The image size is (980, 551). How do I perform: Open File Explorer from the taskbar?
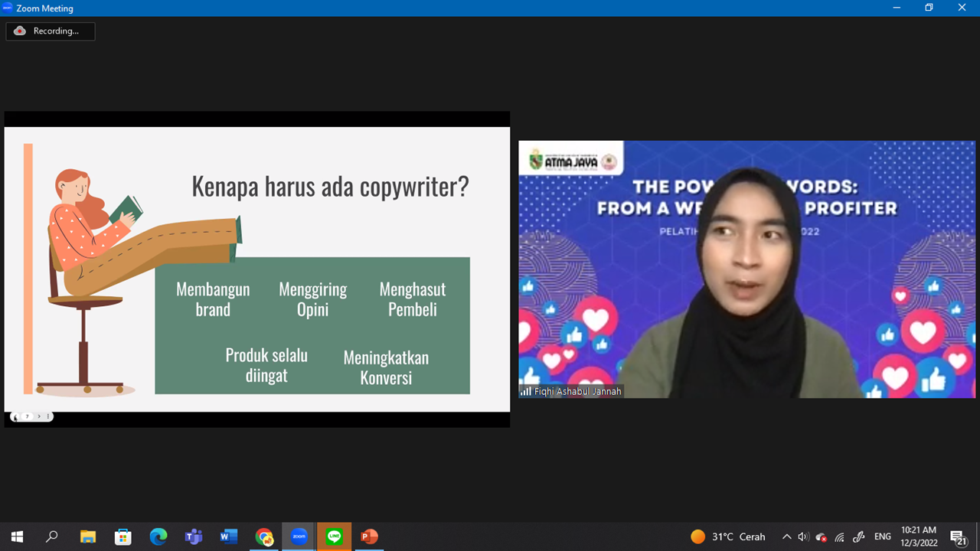pos(87,536)
